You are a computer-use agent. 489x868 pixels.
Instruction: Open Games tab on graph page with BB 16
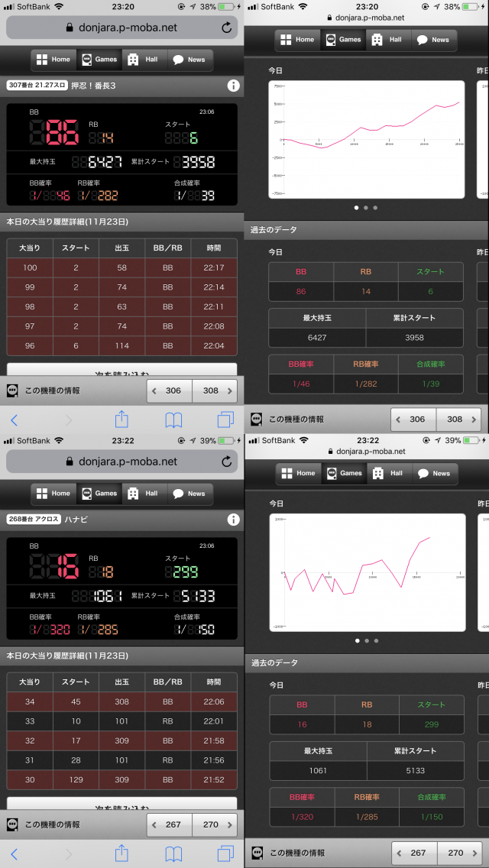tap(343, 474)
